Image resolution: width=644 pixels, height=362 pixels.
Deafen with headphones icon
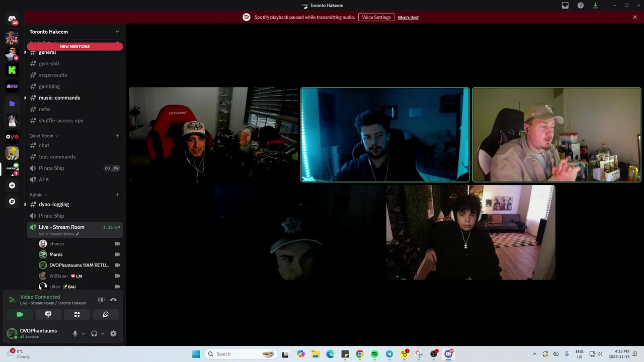coord(94,333)
